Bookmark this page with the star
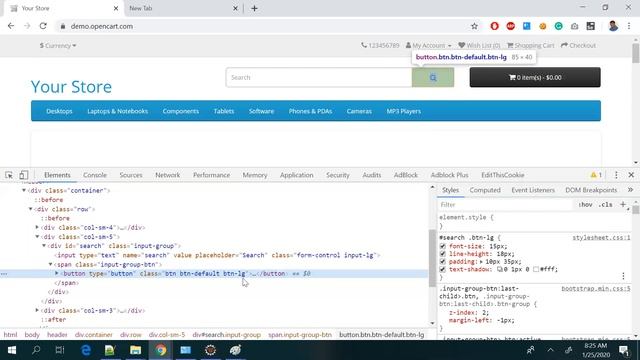The width and height of the screenshot is (640, 360). [474, 26]
